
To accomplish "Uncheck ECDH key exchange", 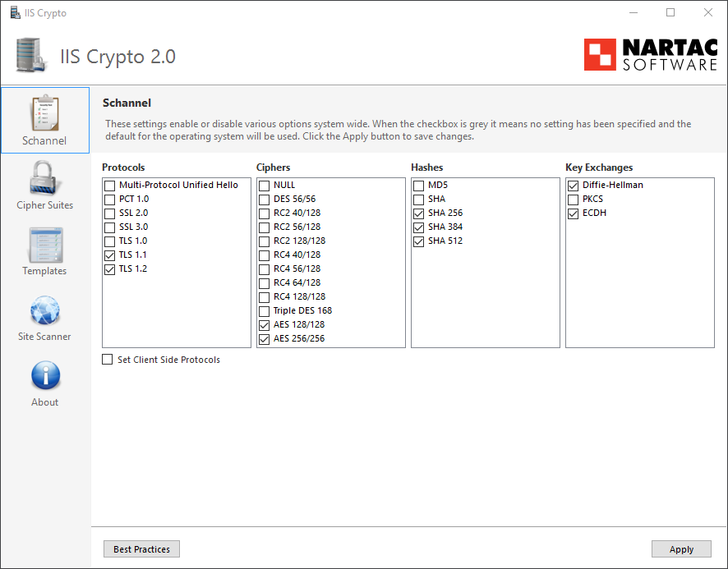I will [x=574, y=213].
